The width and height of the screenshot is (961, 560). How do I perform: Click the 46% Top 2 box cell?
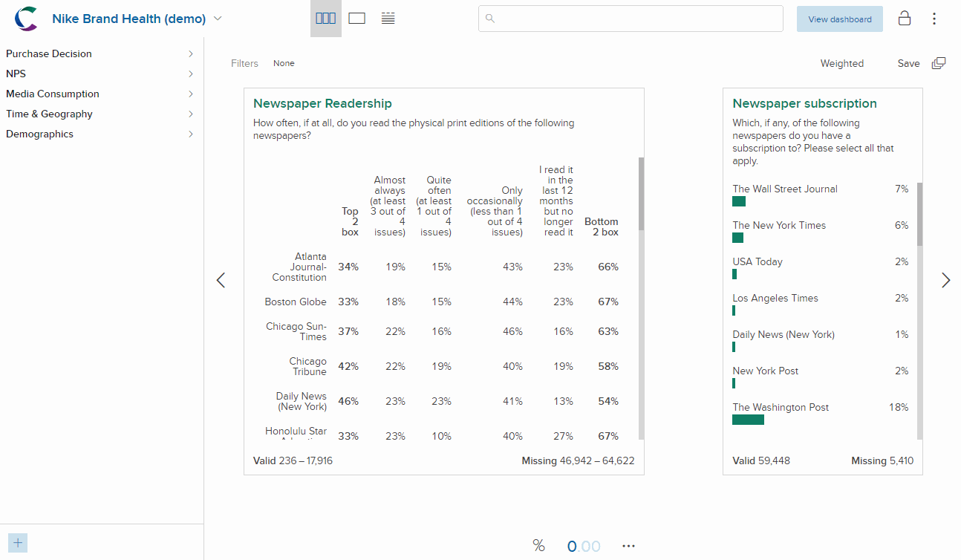348,401
